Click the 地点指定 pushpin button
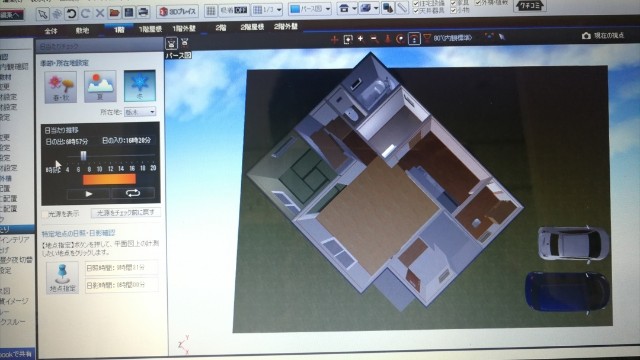 [62, 278]
